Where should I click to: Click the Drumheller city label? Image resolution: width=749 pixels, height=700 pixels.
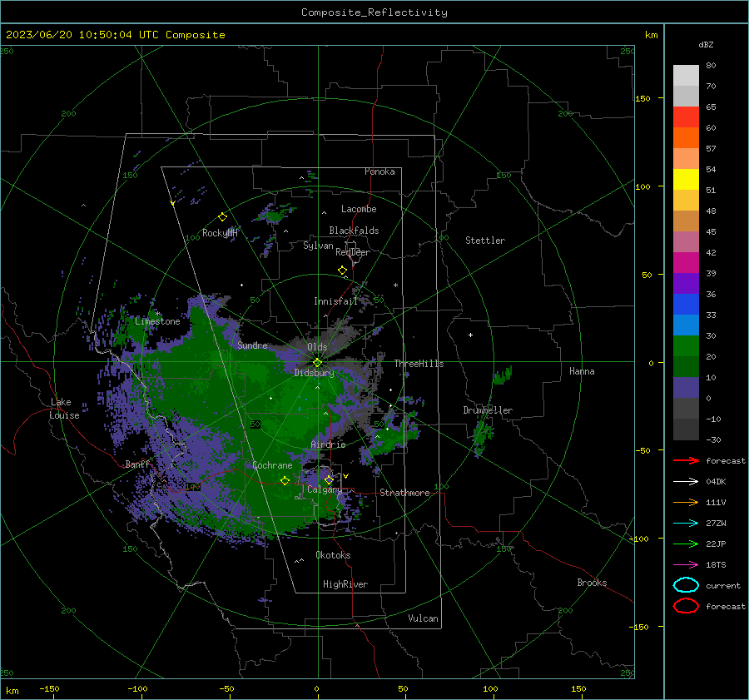[x=488, y=410]
